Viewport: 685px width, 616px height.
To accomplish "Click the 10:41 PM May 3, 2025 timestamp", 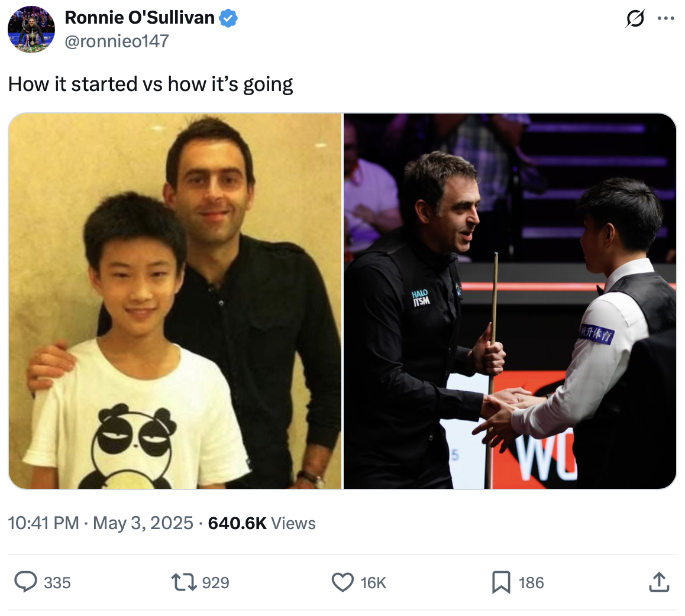I will pyautogui.click(x=101, y=523).
